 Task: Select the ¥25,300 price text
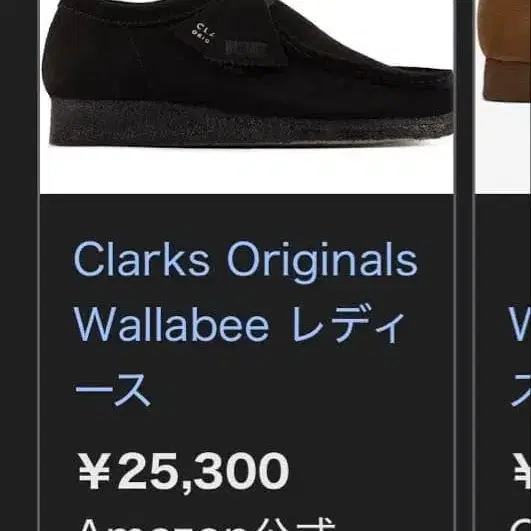(x=183, y=471)
